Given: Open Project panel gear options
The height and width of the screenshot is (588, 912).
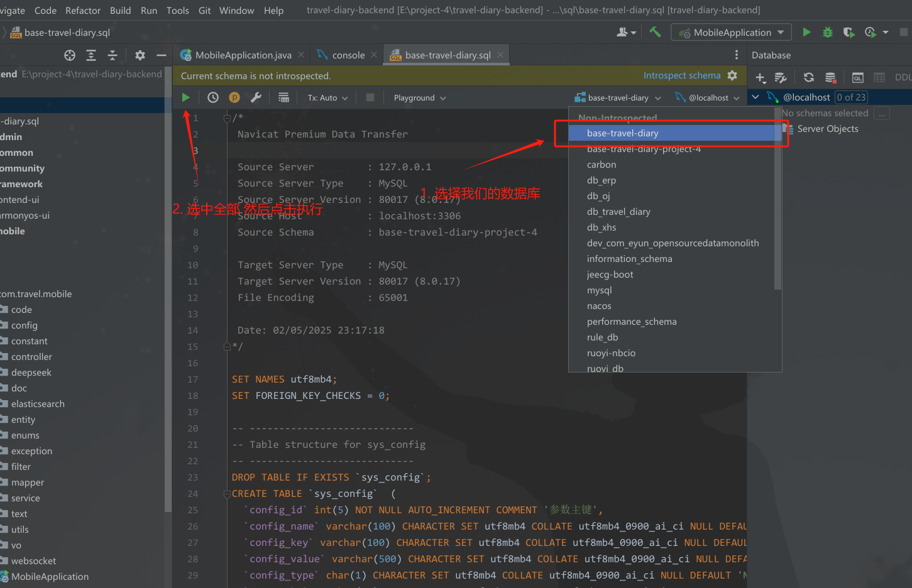Looking at the screenshot, I should click(x=140, y=55).
